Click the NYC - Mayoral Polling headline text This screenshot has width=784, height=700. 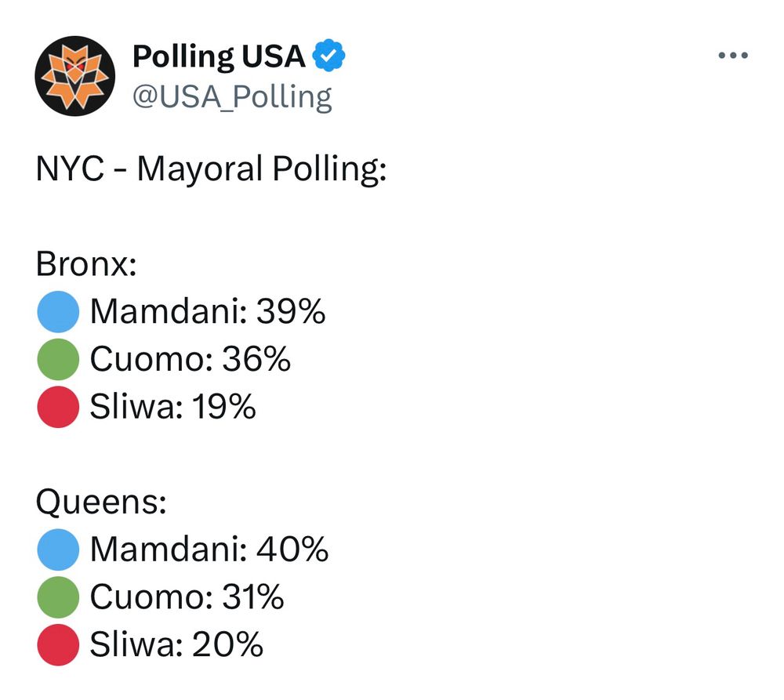point(212,169)
